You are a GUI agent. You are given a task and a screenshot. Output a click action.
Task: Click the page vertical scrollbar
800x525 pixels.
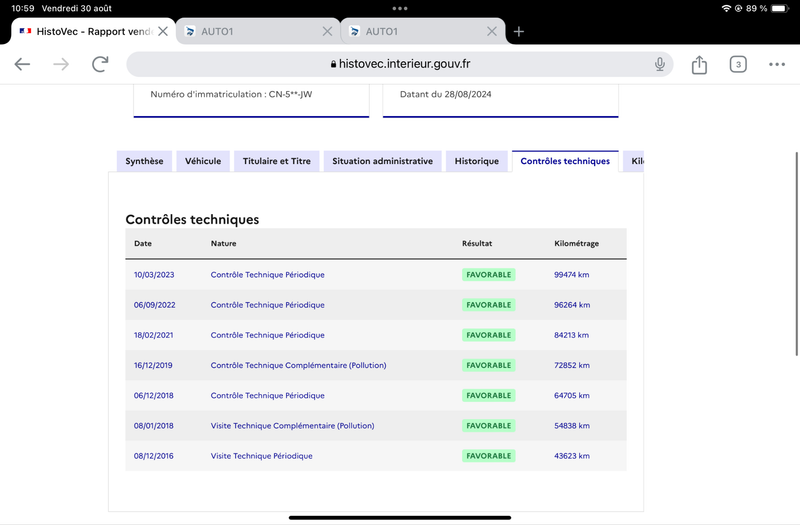(797, 254)
